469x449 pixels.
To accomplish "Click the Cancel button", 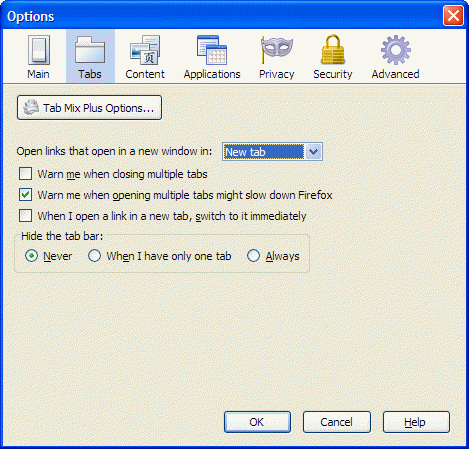I will tap(337, 422).
